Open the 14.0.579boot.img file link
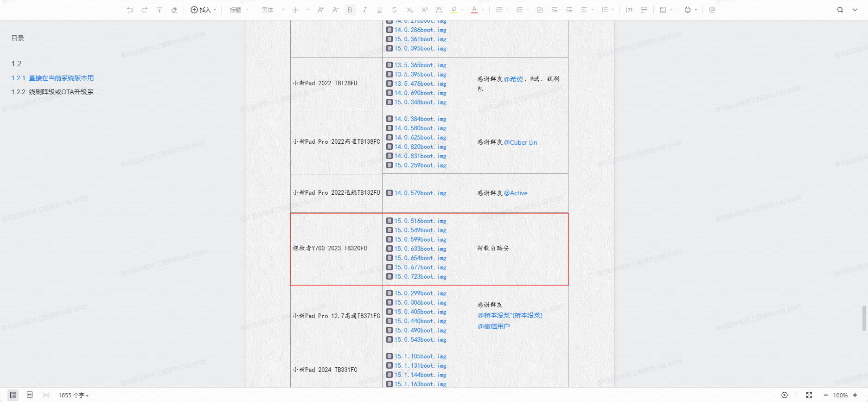 (416, 193)
